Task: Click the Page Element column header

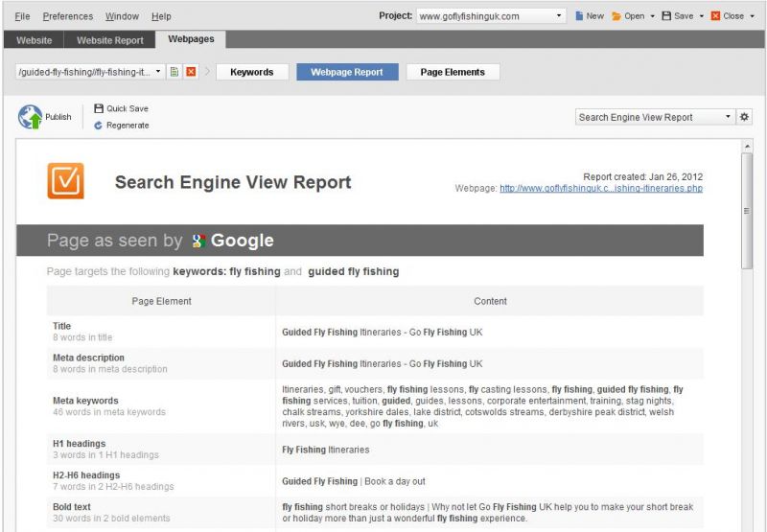Action: (161, 301)
